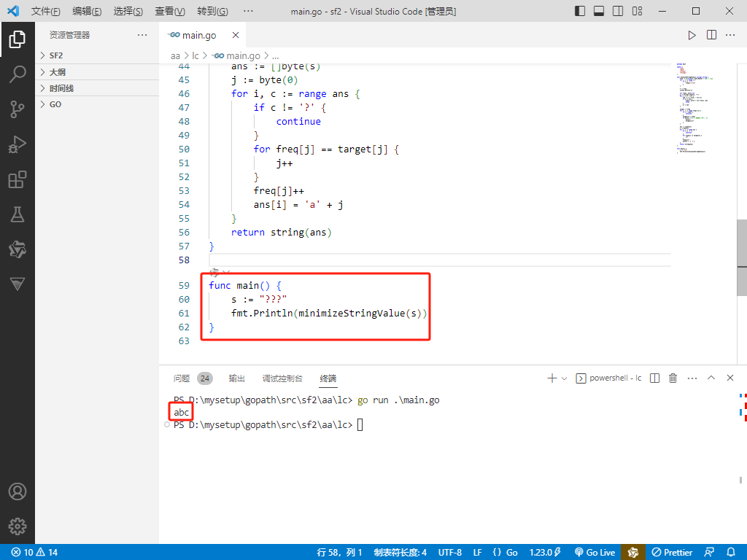
Task: Click errors and warnings count in status bar
Action: (x=34, y=553)
